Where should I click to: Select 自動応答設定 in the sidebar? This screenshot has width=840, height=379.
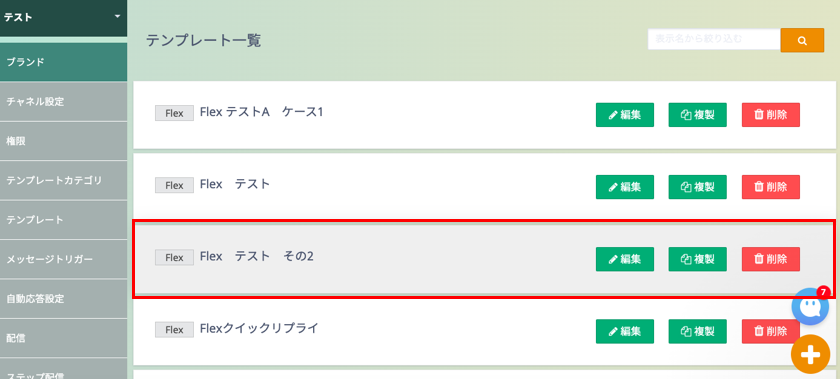coord(63,299)
